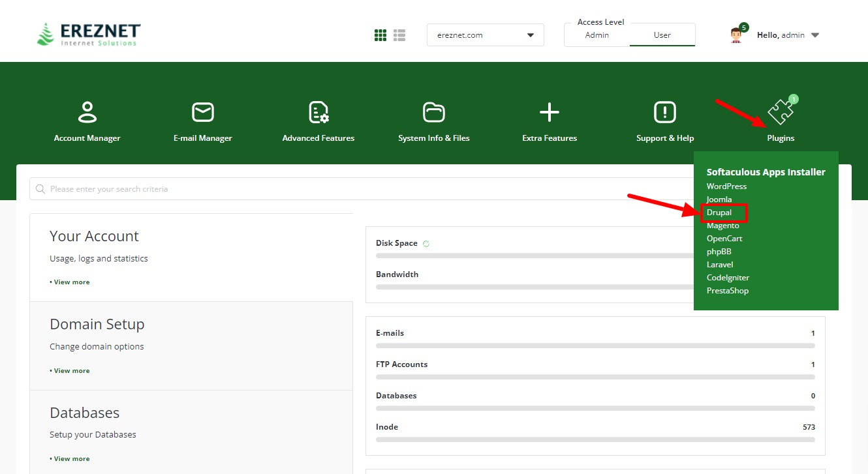Open the E-mail Manager envelope icon
The height and width of the screenshot is (474, 868).
tap(203, 112)
